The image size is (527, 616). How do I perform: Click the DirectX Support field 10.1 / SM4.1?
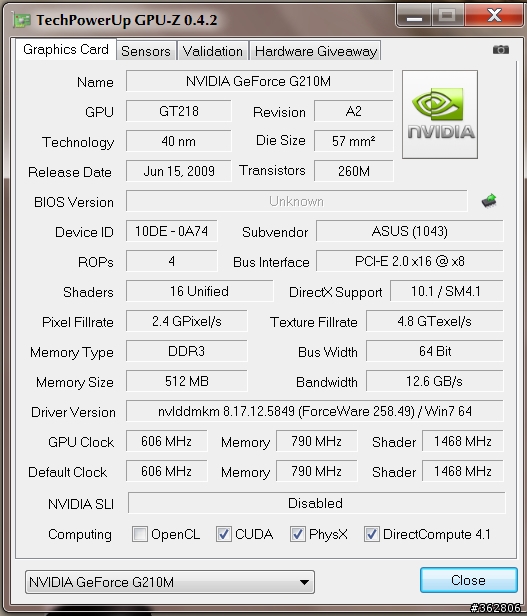446,291
